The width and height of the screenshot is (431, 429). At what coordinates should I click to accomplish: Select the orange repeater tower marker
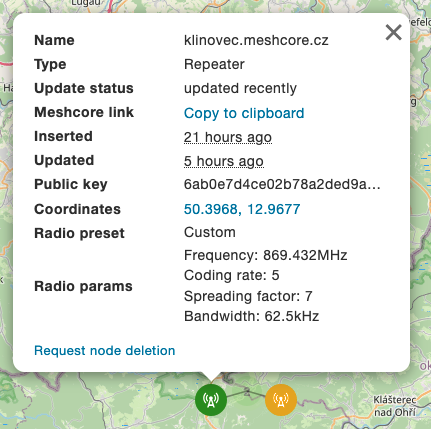click(281, 400)
